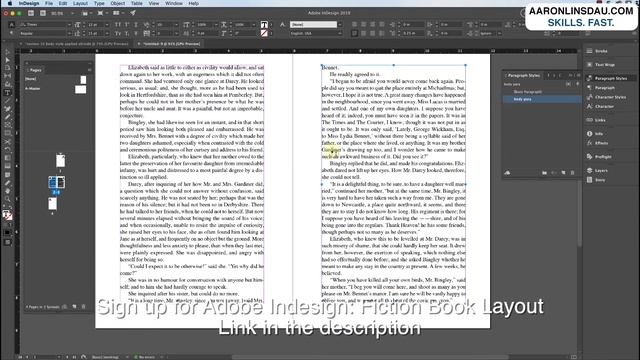Toggle Underline formatting
Image resolution: width=640 pixels, height=360 pixels.
tap(136, 25)
